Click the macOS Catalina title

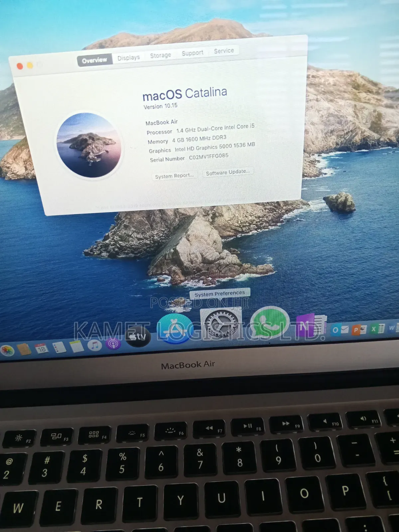(185, 94)
